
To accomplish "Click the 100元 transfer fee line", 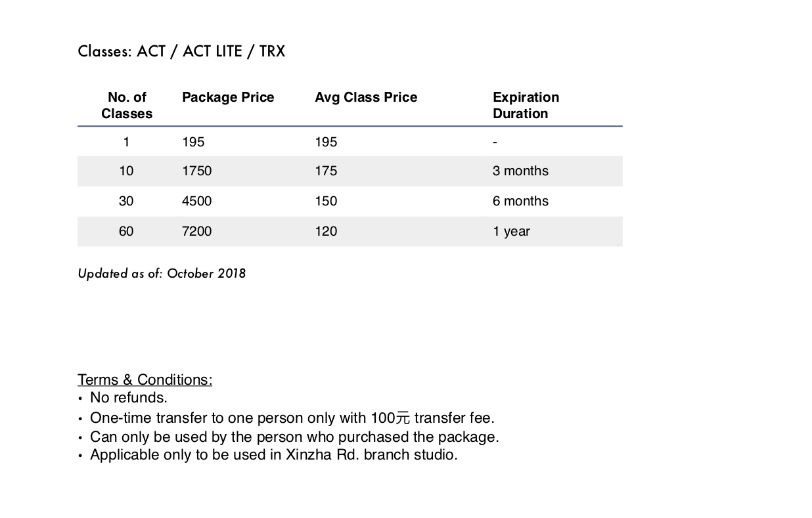I will (x=292, y=418).
